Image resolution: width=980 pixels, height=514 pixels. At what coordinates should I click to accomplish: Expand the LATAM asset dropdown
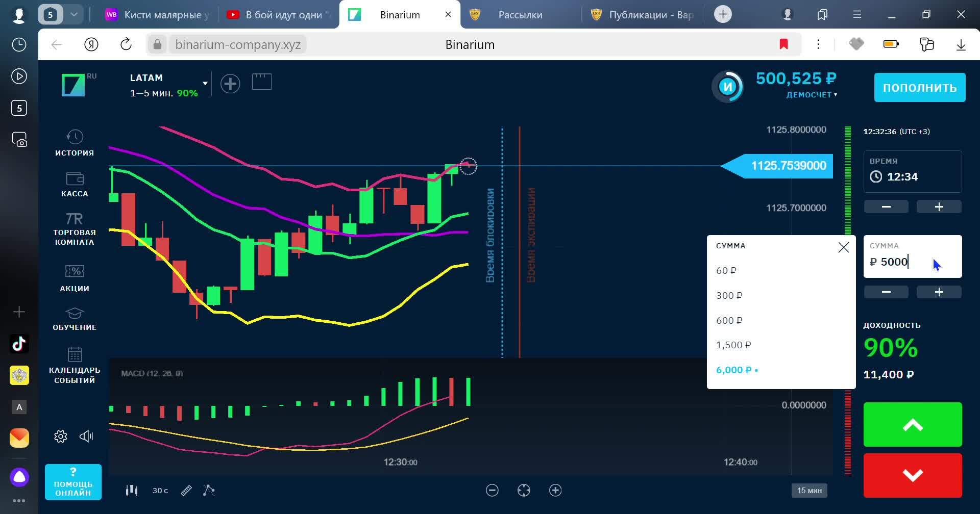tap(205, 84)
